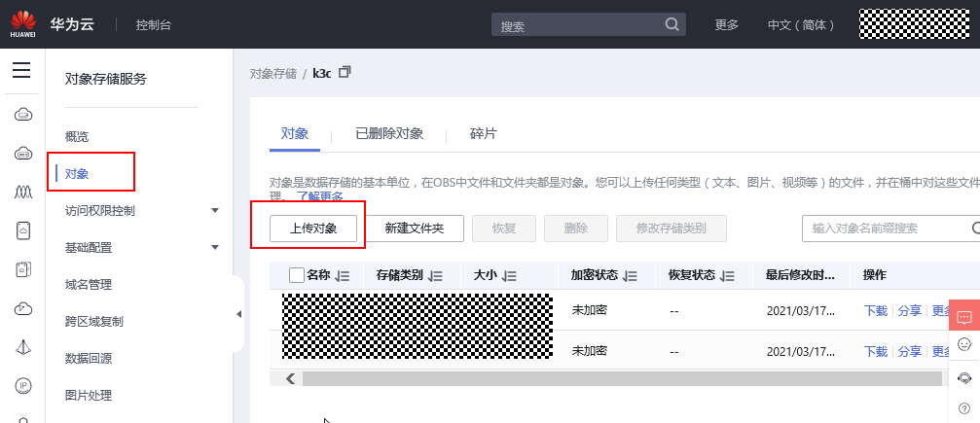Collapse the sidebar with the triangle handle
This screenshot has height=423, width=980.
238,314
